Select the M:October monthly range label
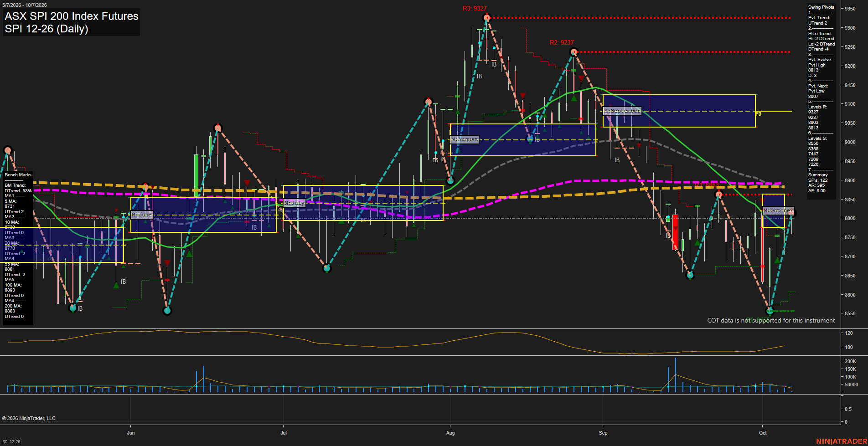This screenshot has width=868, height=446. coord(778,210)
